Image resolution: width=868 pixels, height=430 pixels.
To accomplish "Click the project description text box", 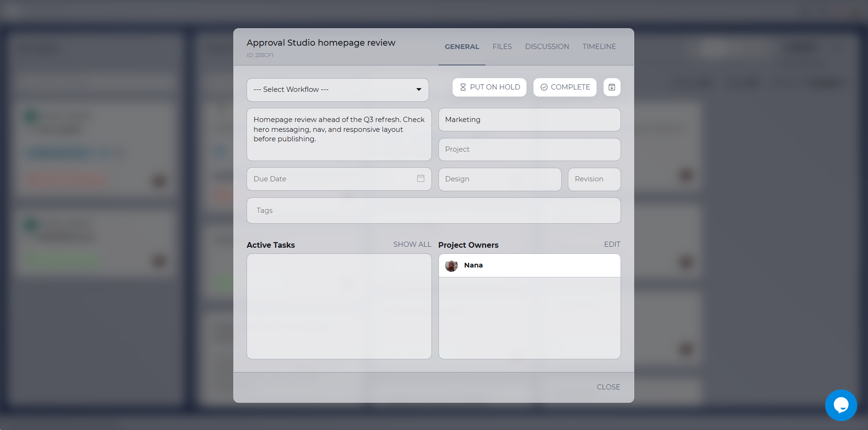I will [x=339, y=134].
